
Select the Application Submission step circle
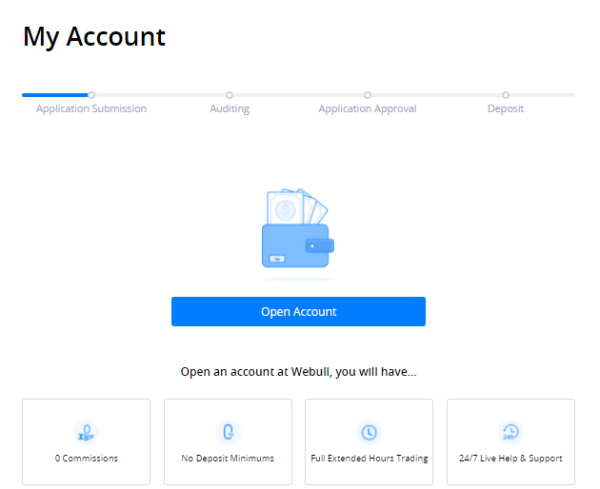point(91,95)
